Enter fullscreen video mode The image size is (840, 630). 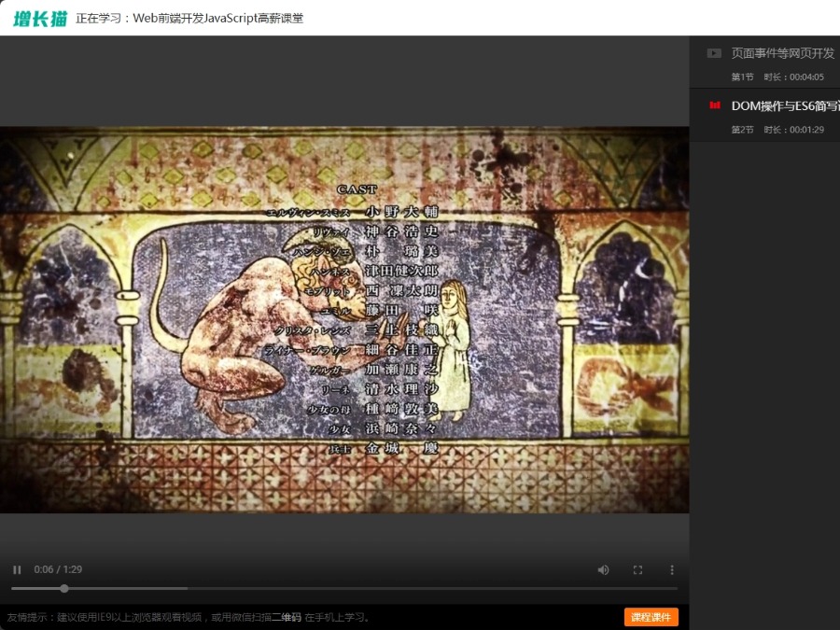coord(637,570)
